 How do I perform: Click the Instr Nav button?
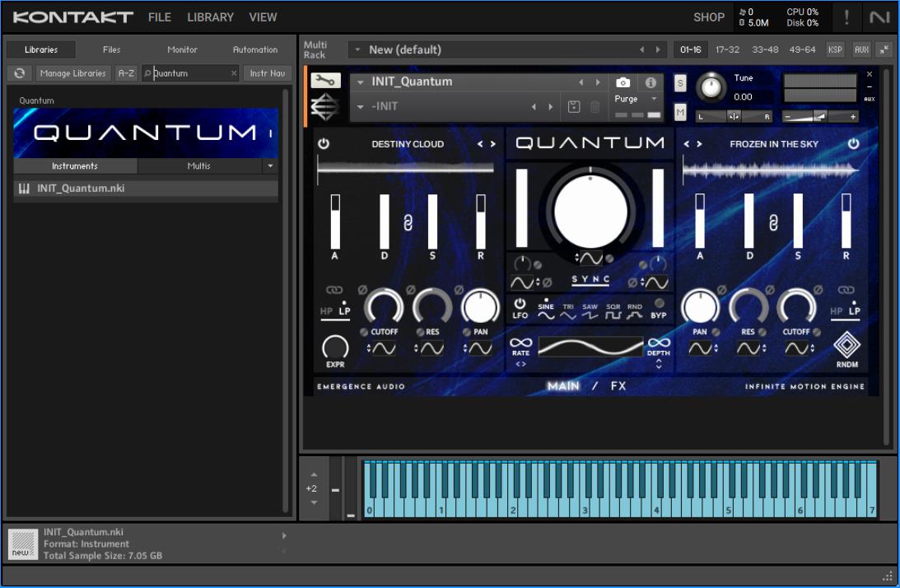click(267, 73)
